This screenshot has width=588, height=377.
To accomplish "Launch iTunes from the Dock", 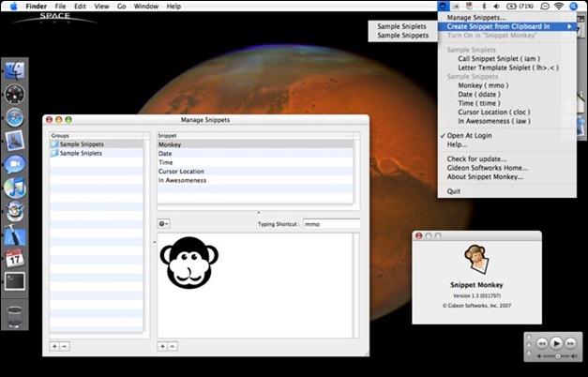I will pyautogui.click(x=14, y=188).
